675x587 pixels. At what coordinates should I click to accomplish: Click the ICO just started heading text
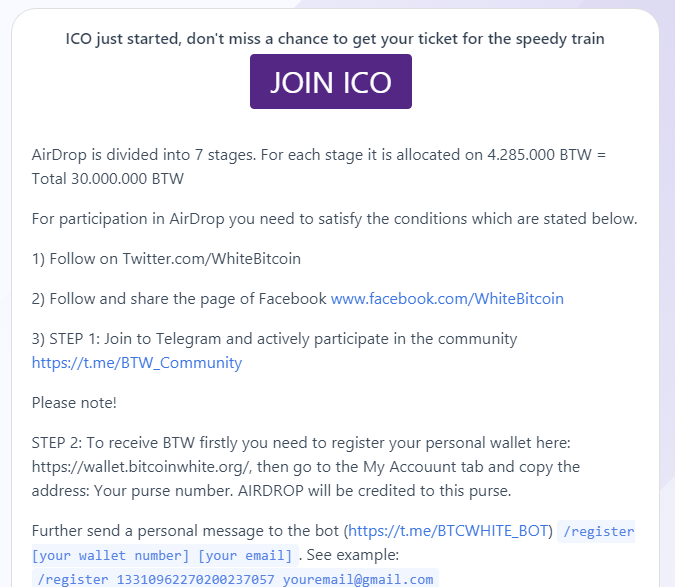click(x=335, y=39)
